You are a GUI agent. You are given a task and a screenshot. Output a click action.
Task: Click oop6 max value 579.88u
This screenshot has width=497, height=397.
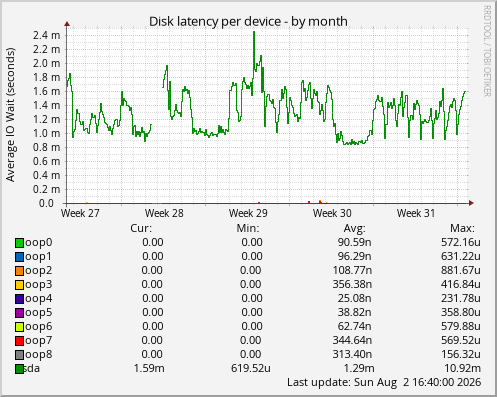461,326
